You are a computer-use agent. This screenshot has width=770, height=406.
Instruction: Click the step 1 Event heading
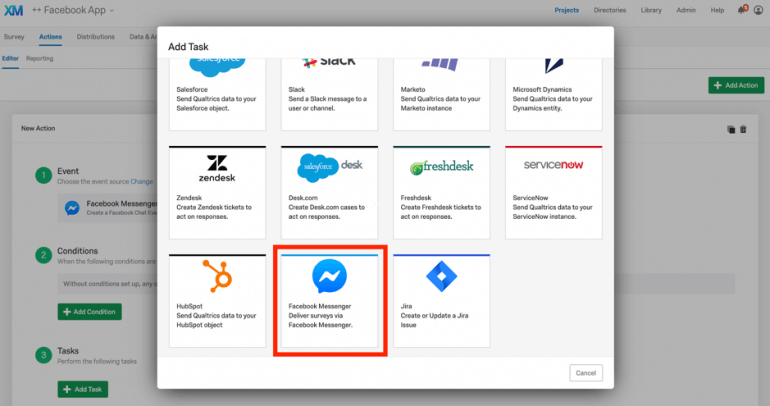coord(68,171)
